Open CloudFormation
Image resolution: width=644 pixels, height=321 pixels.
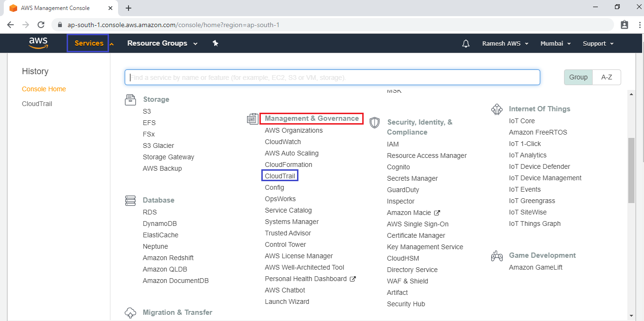coord(288,165)
